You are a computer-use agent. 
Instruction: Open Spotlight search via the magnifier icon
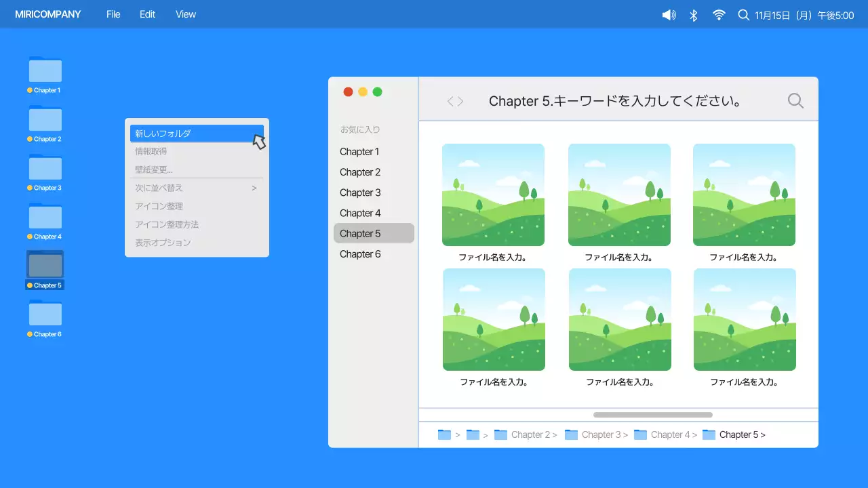point(743,14)
